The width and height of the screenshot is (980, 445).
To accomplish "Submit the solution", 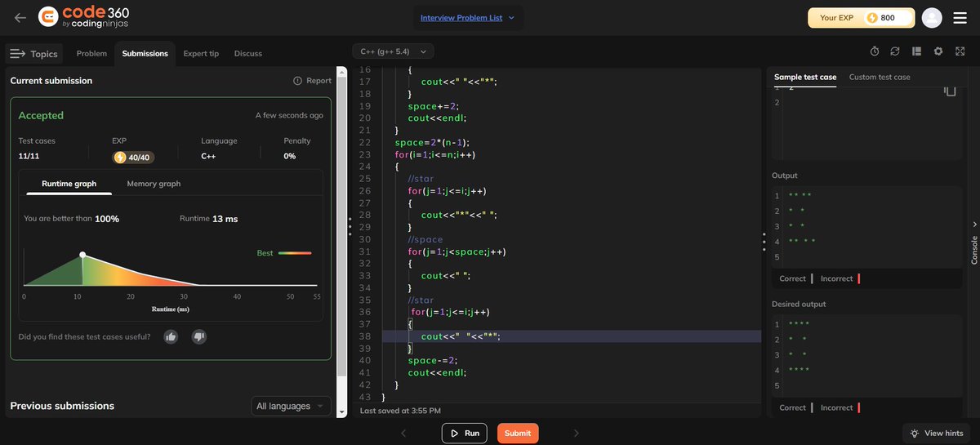I will coord(518,433).
